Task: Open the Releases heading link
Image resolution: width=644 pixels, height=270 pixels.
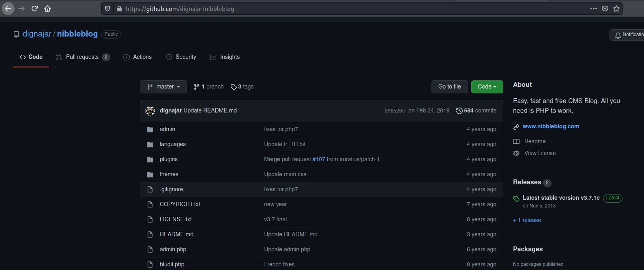Action: tap(527, 182)
